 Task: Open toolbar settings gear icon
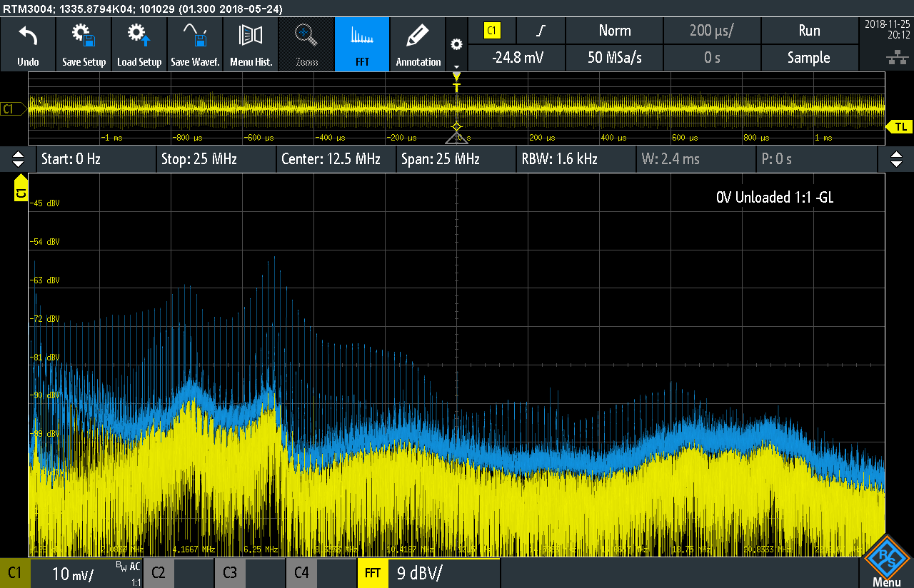point(456,44)
